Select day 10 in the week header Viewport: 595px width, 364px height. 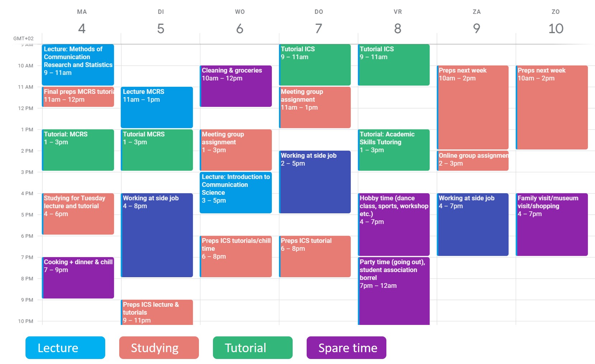[x=556, y=28]
